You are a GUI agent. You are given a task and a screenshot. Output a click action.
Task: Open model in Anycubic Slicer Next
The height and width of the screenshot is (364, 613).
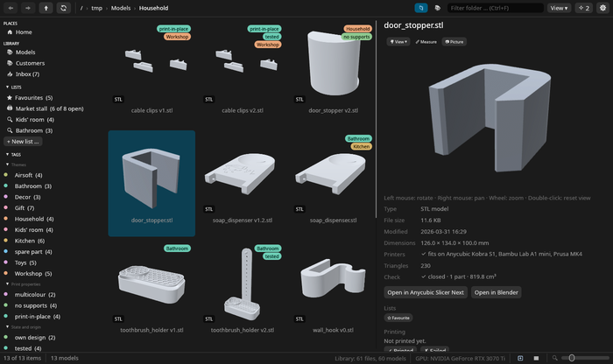click(426, 292)
